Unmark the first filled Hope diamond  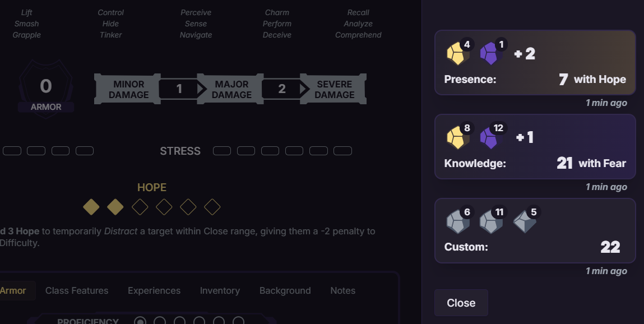point(91,207)
